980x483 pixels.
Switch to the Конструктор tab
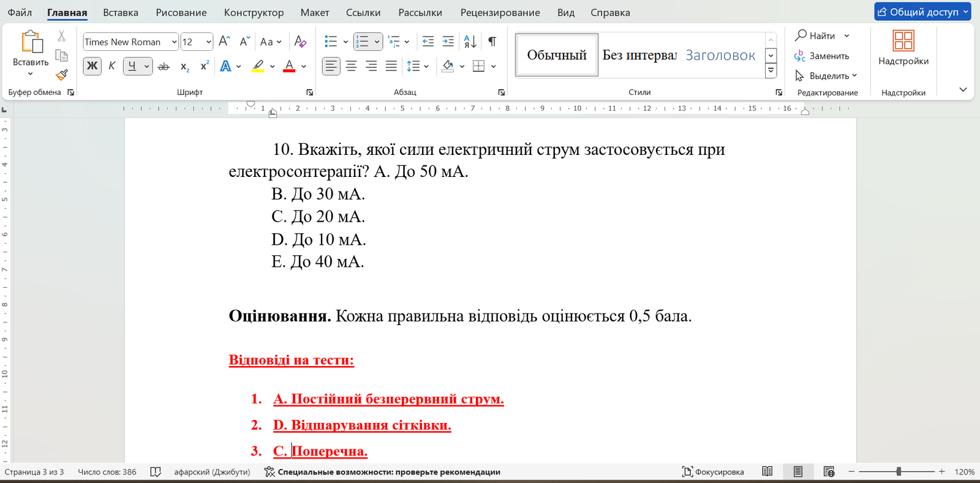pyautogui.click(x=254, y=12)
